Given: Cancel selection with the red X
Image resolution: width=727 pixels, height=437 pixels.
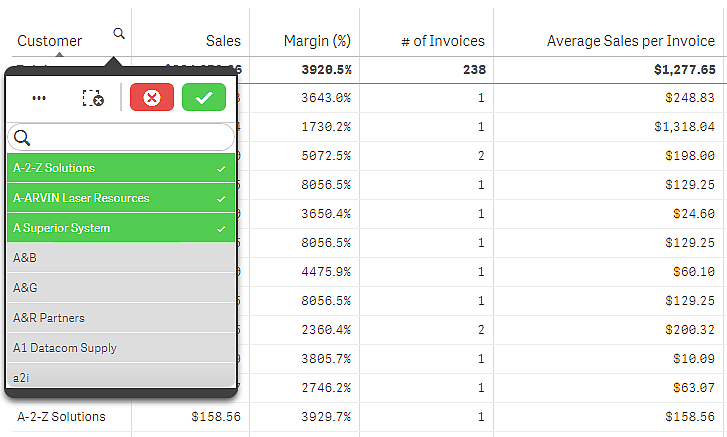Looking at the screenshot, I should 152,98.
